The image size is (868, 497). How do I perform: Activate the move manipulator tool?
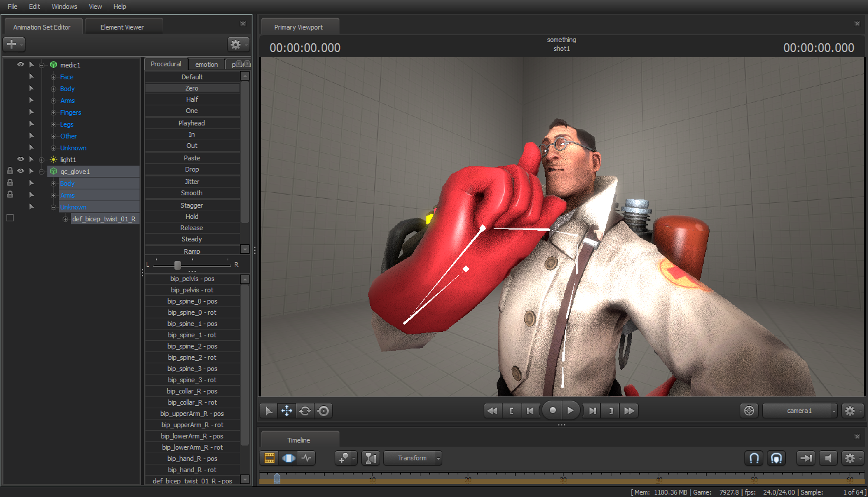287,411
